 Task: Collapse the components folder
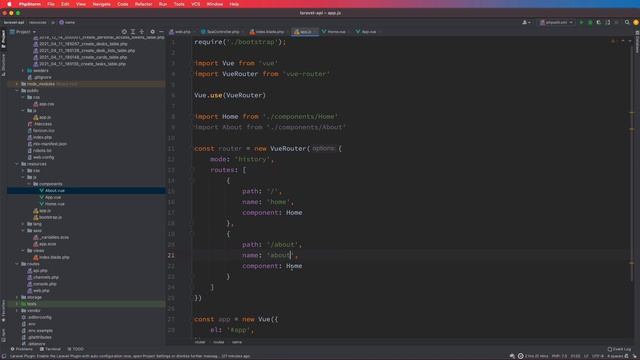pyautogui.click(x=29, y=184)
